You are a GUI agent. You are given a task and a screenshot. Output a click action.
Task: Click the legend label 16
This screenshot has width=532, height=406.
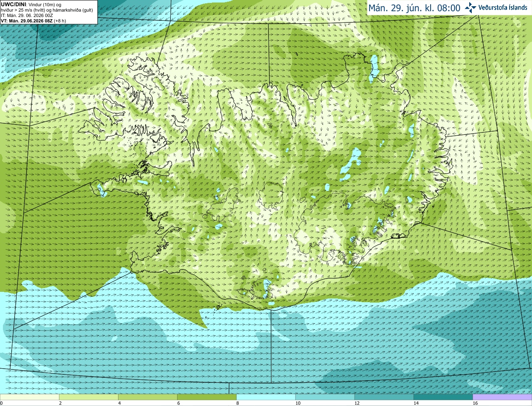(475, 403)
